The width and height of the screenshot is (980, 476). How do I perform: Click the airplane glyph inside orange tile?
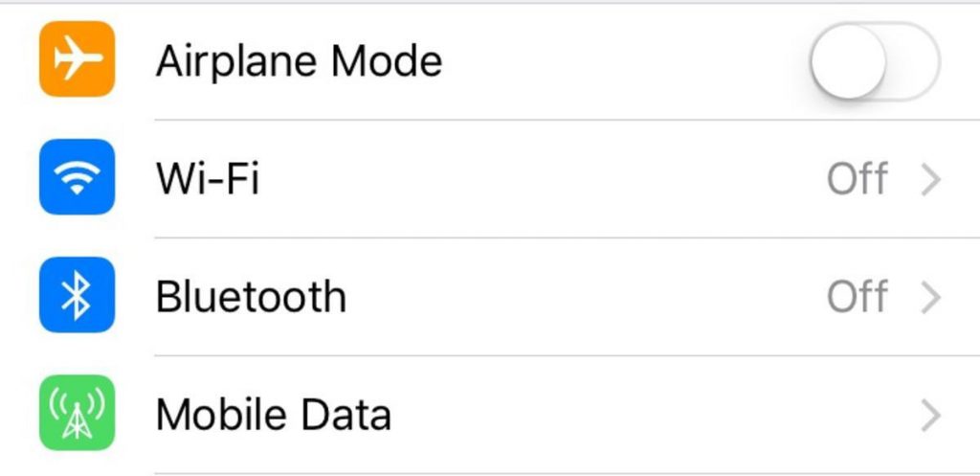tap(78, 58)
